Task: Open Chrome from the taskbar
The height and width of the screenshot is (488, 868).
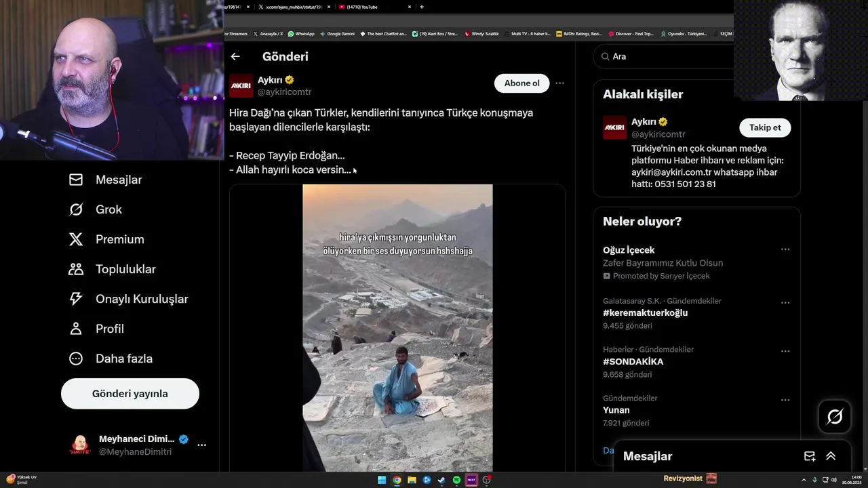Action: [x=397, y=480]
